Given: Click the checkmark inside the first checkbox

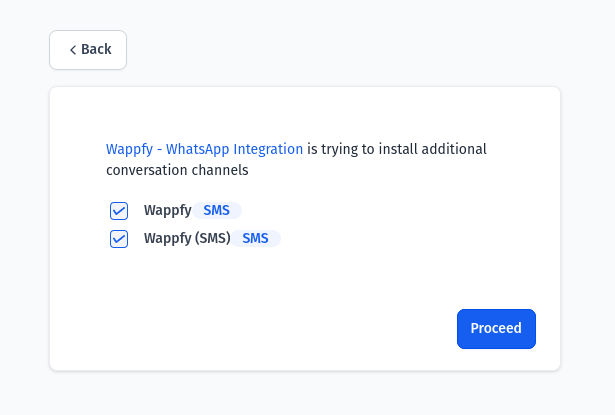Looking at the screenshot, I should coord(119,211).
